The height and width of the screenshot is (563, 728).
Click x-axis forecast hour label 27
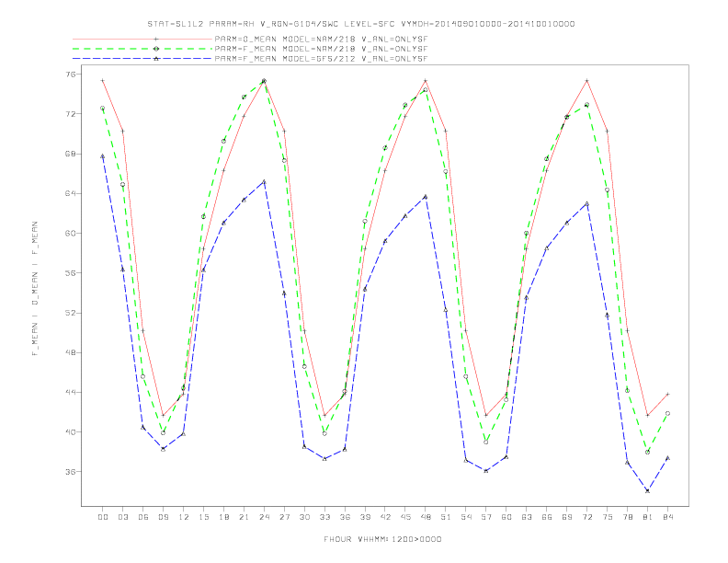(x=284, y=517)
